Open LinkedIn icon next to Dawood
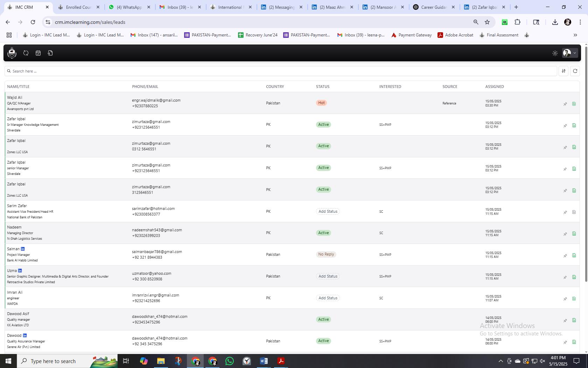The width and height of the screenshot is (588, 368). click(x=24, y=335)
